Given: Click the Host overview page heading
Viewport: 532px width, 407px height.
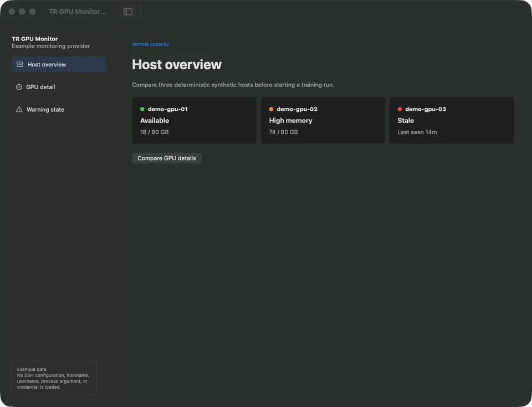Looking at the screenshot, I should [177, 65].
